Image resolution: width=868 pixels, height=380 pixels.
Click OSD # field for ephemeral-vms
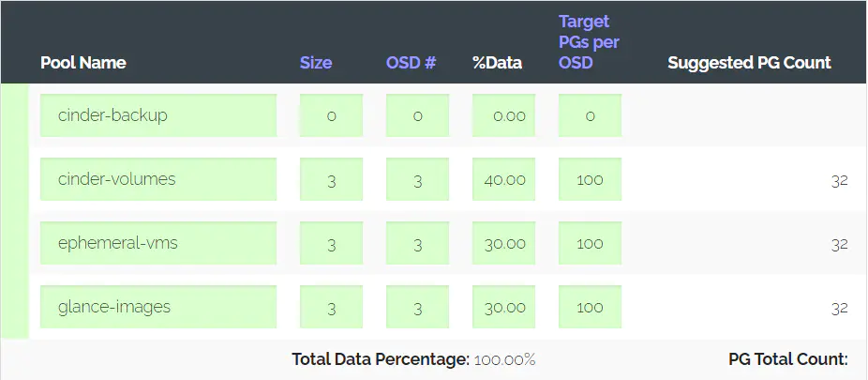coord(417,243)
